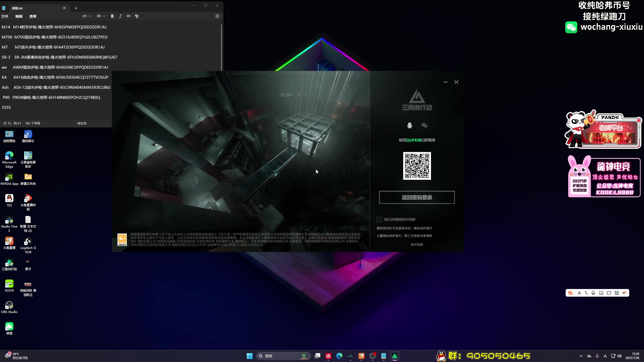Open 微信 desktop icon
644x362 pixels.
coord(9,329)
